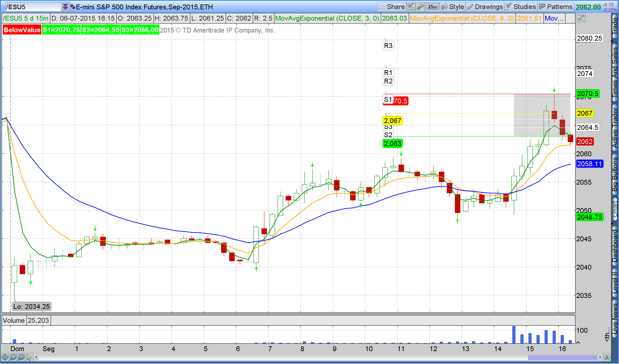This screenshot has height=364, width=619.
Task: Toggle the 15m timeframe button
Action: pos(432,7)
